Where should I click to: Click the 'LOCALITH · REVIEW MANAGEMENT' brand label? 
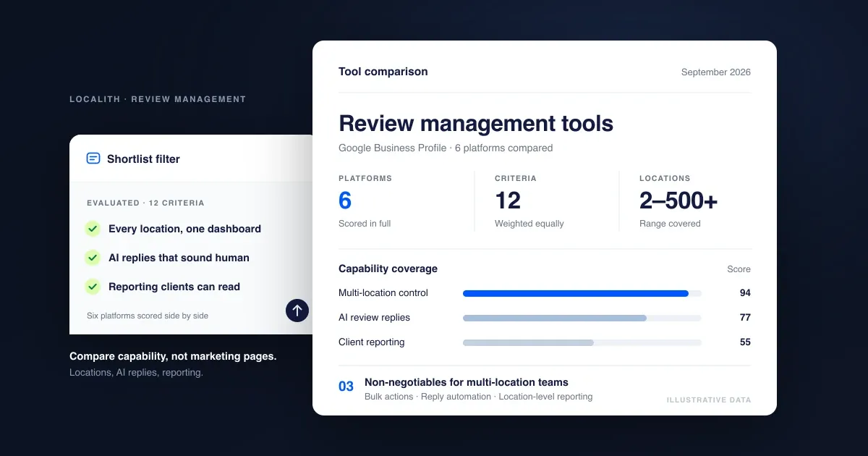pos(158,99)
